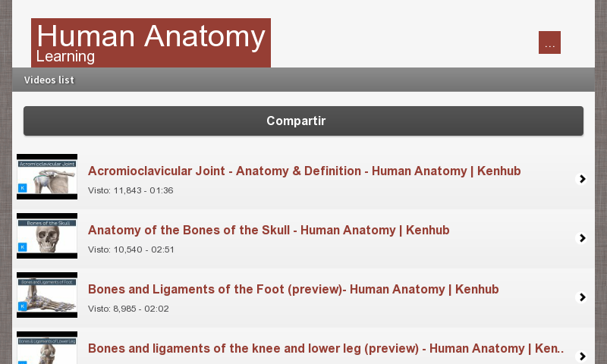Click the 'Visto: 8,985 - 02:02' view info
The width and height of the screenshot is (607, 364).
127,309
